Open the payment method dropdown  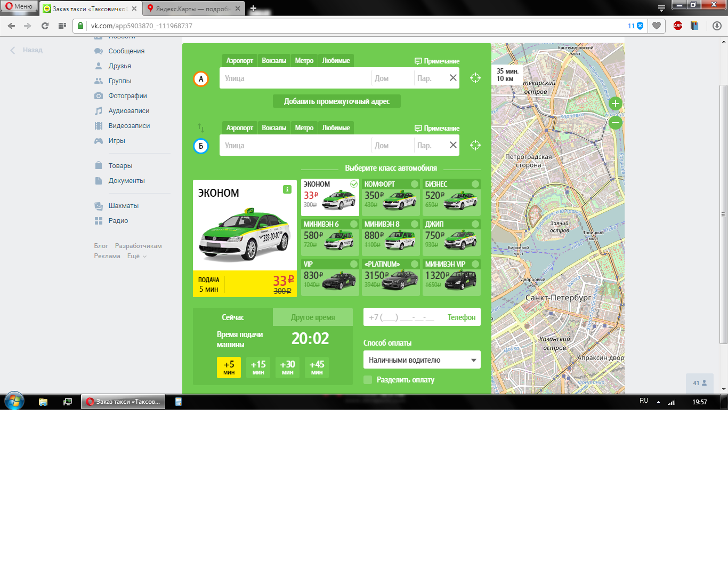[x=422, y=360]
